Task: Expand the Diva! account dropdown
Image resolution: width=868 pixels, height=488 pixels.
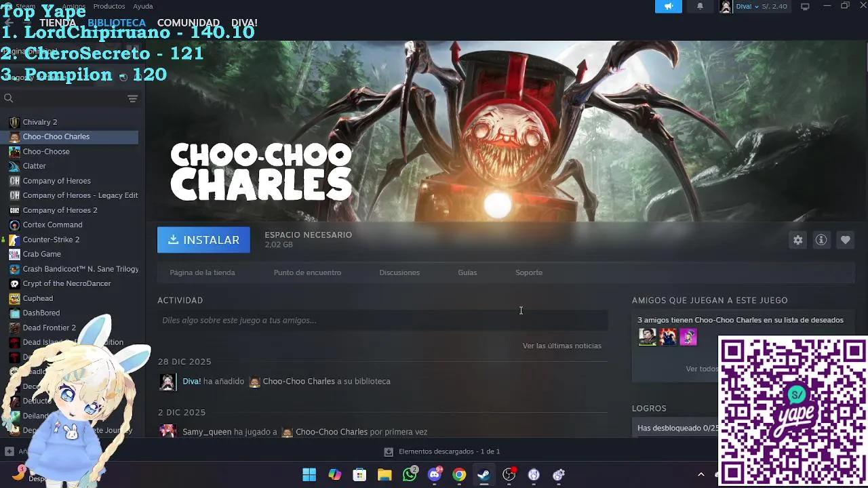Action: pyautogui.click(x=756, y=7)
